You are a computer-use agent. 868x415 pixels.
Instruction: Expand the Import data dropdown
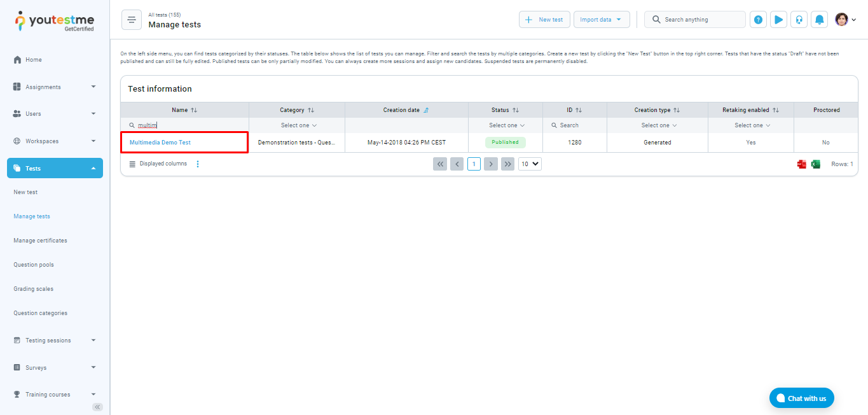(x=601, y=20)
